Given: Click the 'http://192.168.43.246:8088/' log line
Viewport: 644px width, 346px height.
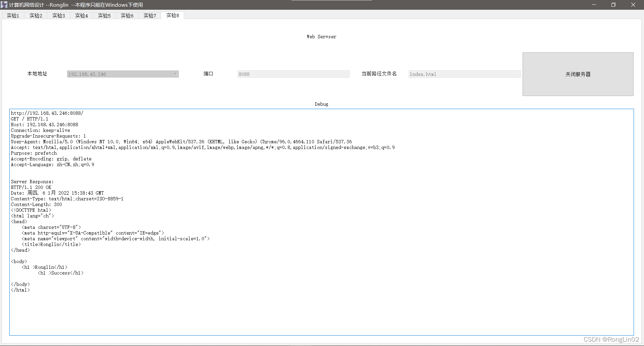Looking at the screenshot, I should click(47, 113).
